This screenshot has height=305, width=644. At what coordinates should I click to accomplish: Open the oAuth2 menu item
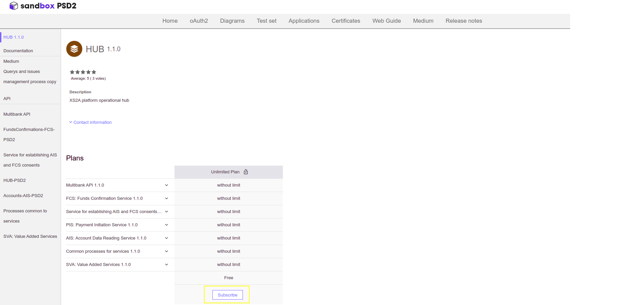tap(199, 21)
